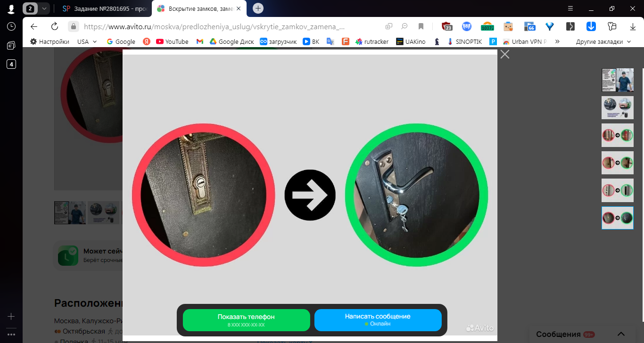
Task: Click the sidebar icon numbered 4
Action: [x=11, y=64]
